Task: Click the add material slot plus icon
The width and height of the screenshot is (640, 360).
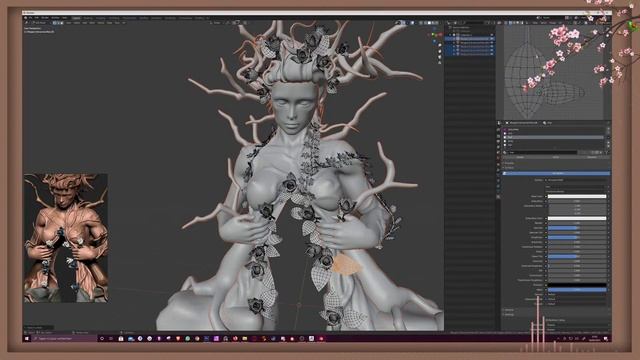Action: click(609, 128)
